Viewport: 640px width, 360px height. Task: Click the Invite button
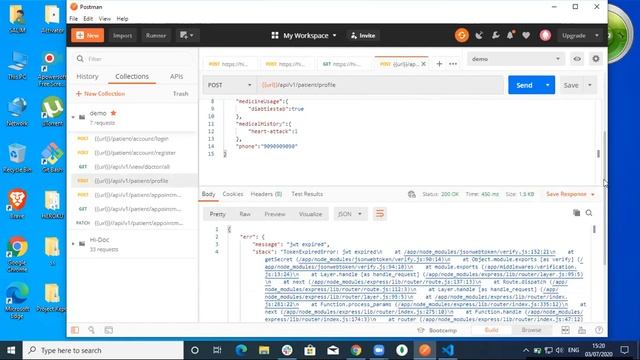tap(362, 36)
